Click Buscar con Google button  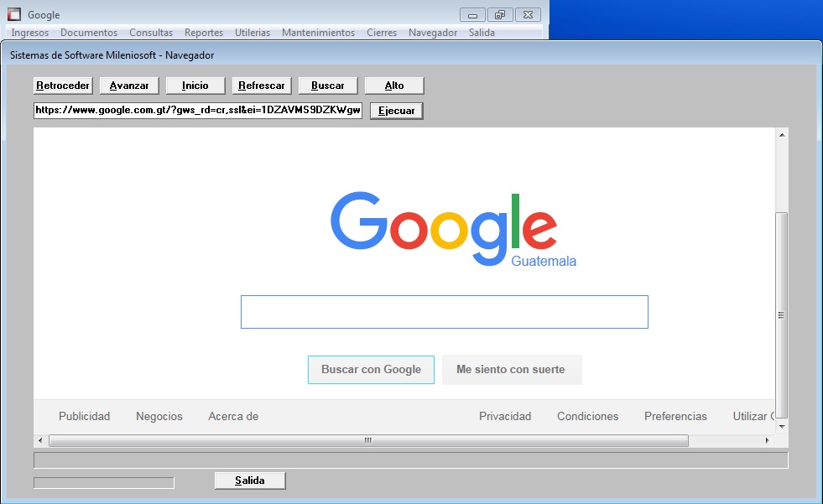coord(371,370)
